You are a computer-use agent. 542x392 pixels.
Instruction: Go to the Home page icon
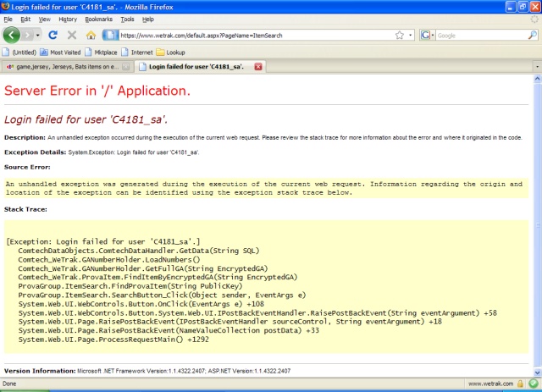[x=91, y=35]
